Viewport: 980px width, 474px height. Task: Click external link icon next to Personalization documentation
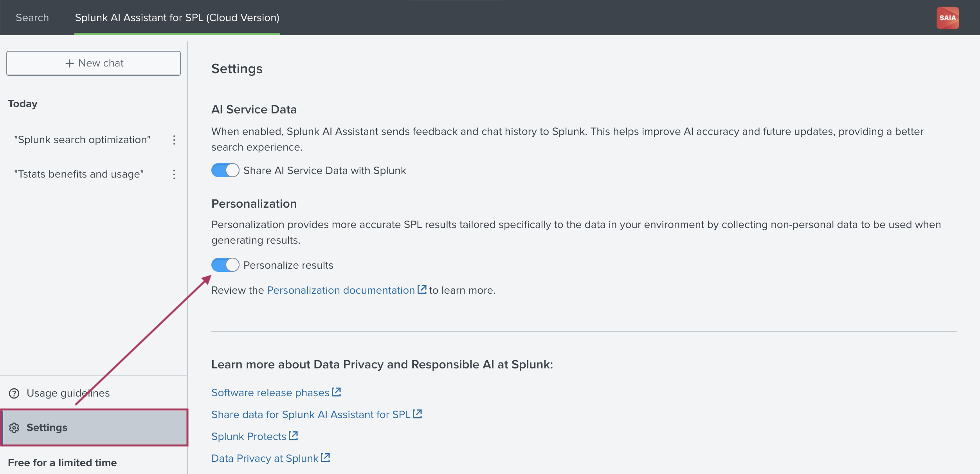(x=422, y=289)
